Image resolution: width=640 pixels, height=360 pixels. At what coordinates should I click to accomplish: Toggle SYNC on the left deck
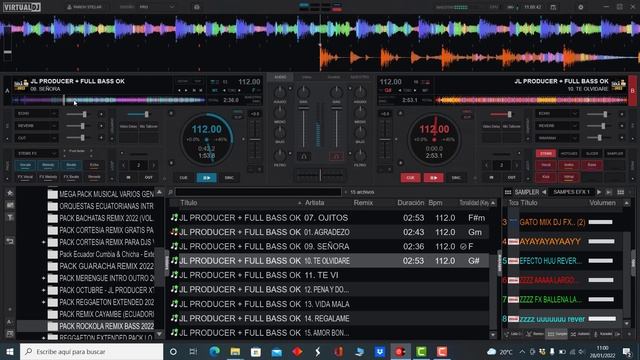[229, 178]
